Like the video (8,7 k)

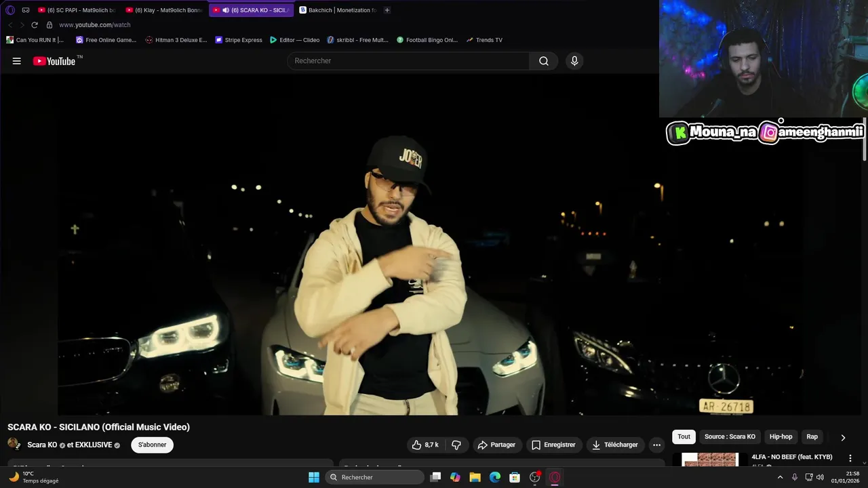tap(425, 445)
